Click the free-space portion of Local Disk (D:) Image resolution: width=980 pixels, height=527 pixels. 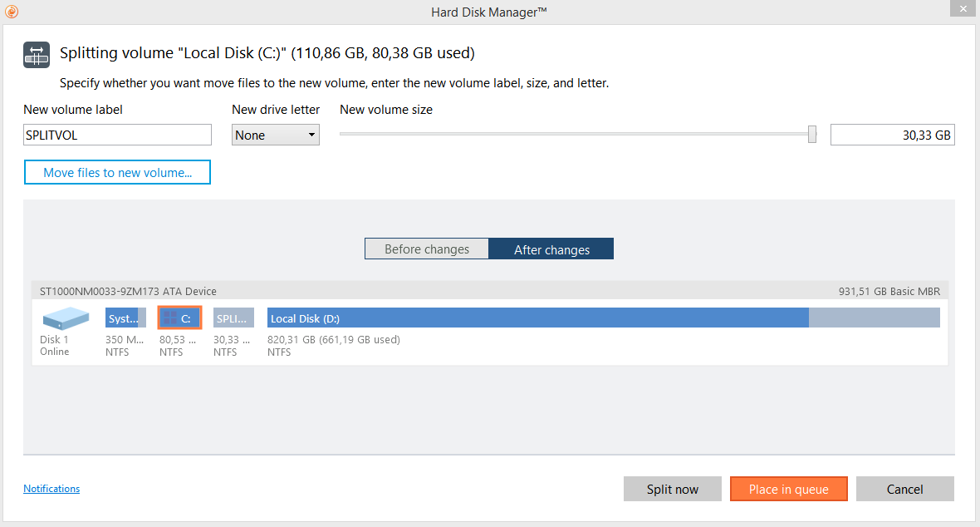pyautogui.click(x=874, y=318)
